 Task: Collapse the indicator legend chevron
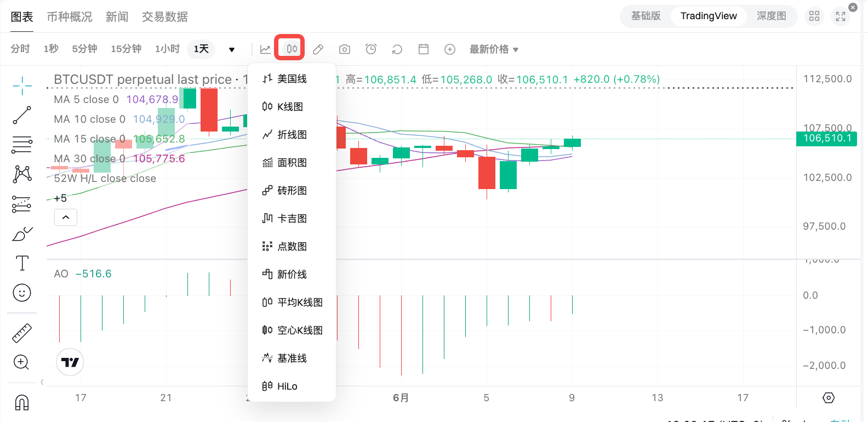click(x=66, y=218)
